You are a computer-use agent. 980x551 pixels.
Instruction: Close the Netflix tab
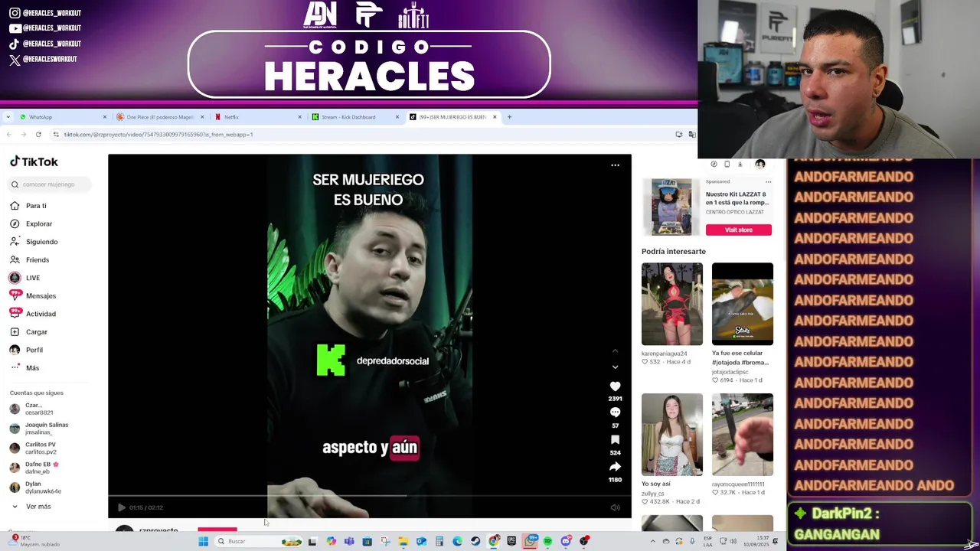299,117
